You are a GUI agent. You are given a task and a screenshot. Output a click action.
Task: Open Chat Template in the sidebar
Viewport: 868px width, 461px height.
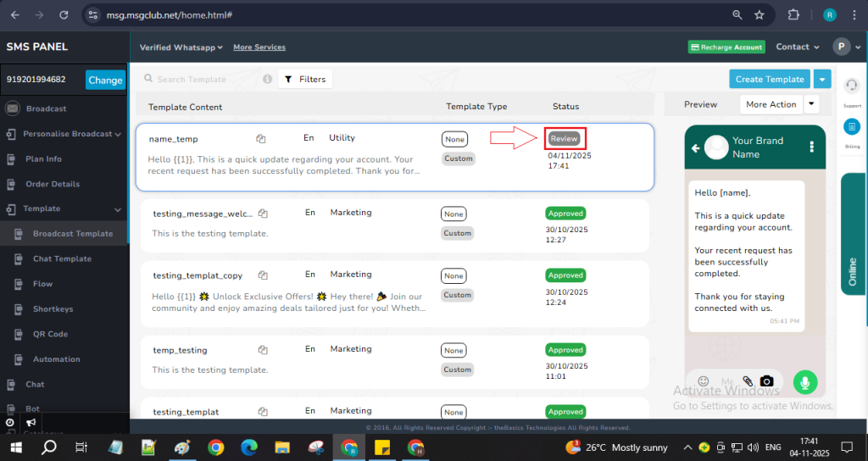click(62, 258)
